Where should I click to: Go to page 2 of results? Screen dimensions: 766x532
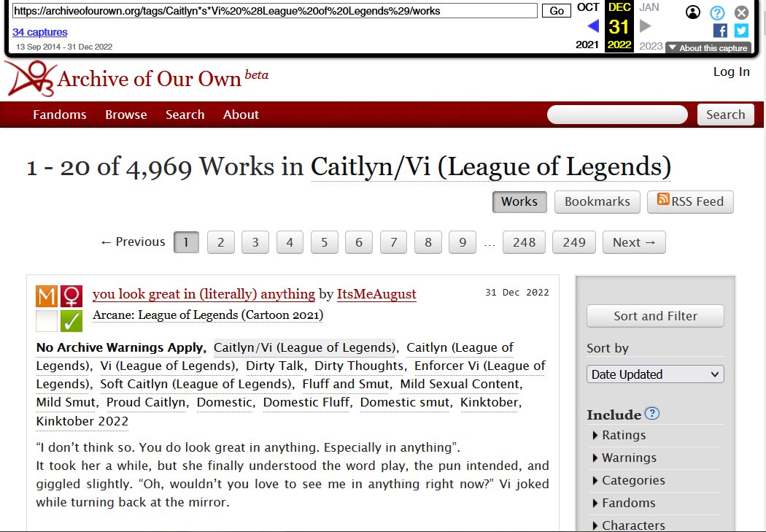click(x=221, y=242)
